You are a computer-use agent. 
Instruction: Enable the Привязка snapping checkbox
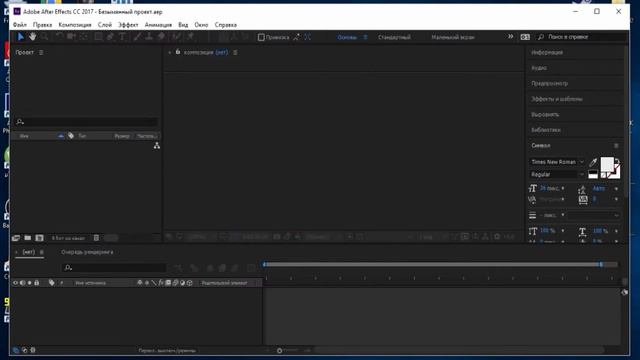click(261, 37)
